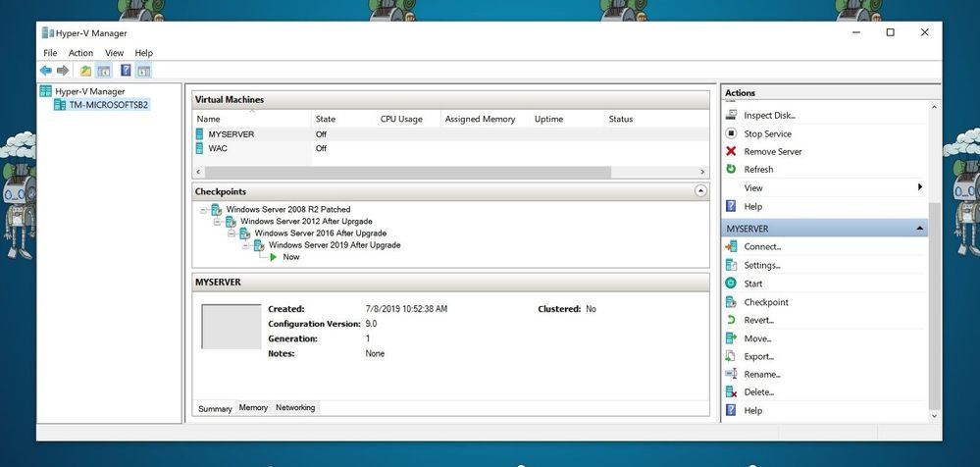Click the Connect action icon
980x467 pixels.
[731, 246]
